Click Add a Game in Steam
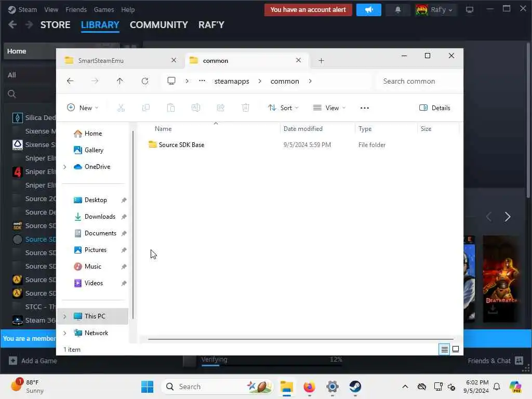 pyautogui.click(x=33, y=361)
